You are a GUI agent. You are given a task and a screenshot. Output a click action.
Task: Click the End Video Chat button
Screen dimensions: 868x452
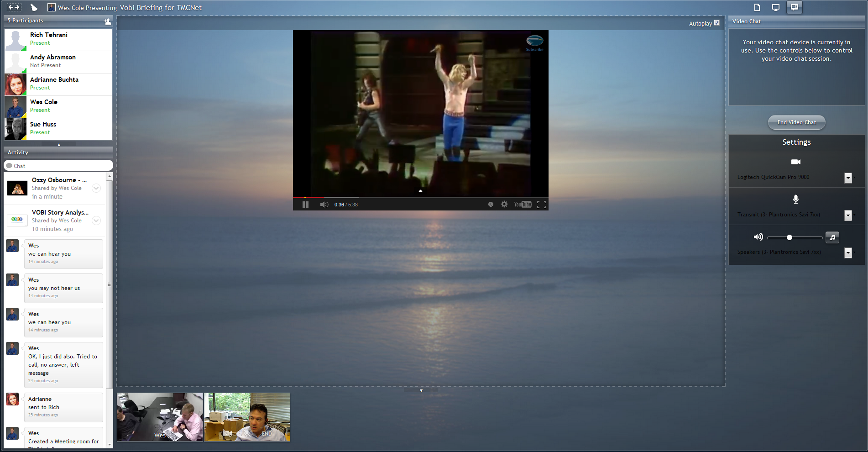tap(796, 122)
